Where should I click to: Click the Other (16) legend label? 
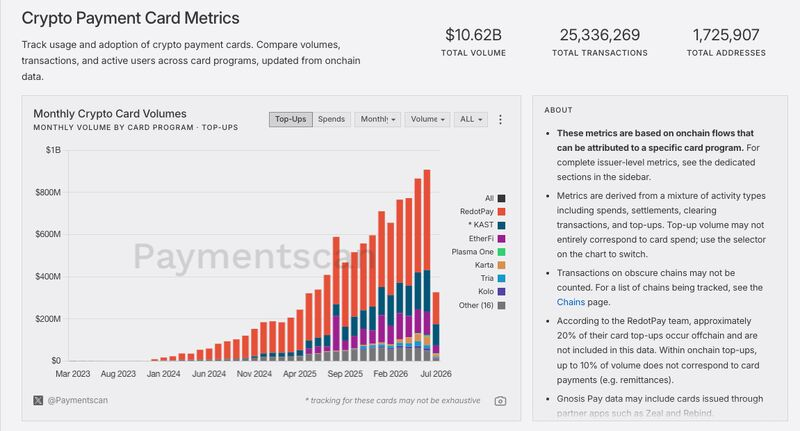(476, 306)
